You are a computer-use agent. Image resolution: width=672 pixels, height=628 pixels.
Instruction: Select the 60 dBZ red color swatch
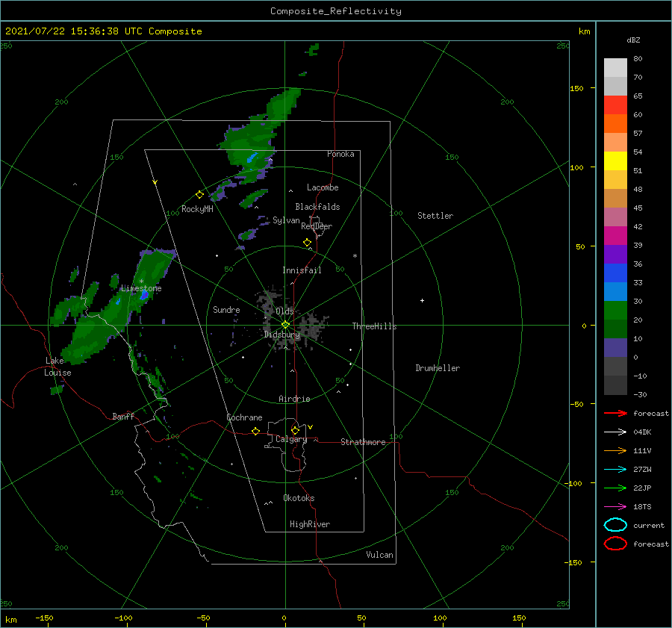615,105
